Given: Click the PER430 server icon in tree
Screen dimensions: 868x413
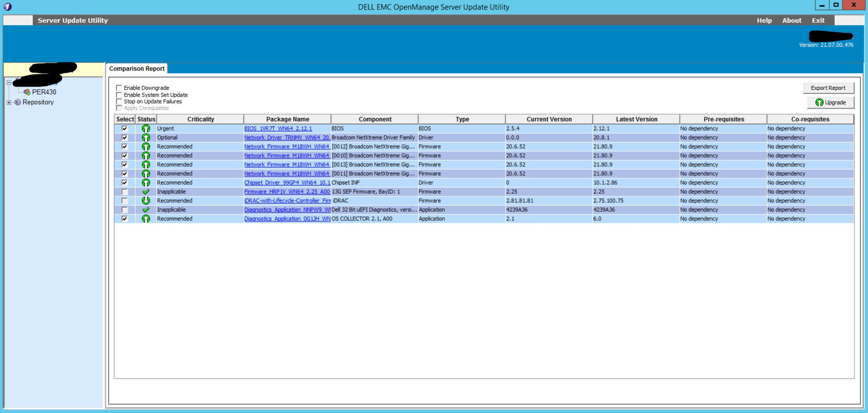Looking at the screenshot, I should click(x=27, y=92).
